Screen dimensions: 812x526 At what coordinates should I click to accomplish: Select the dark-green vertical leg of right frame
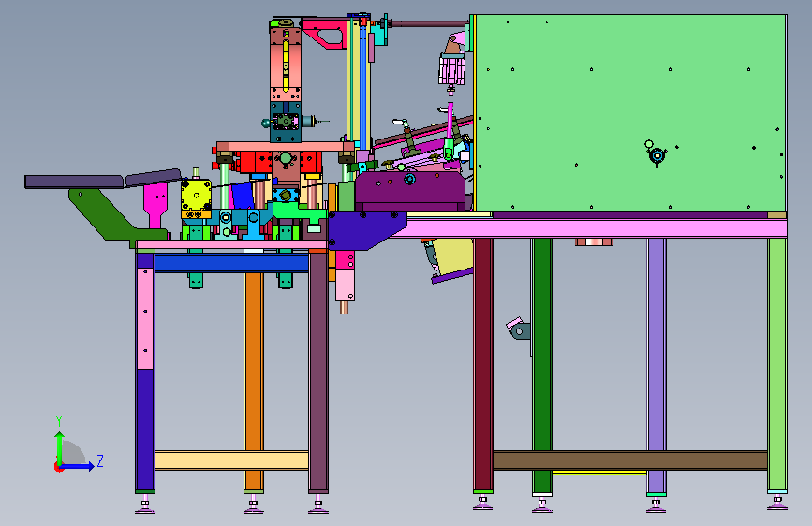[541, 365]
